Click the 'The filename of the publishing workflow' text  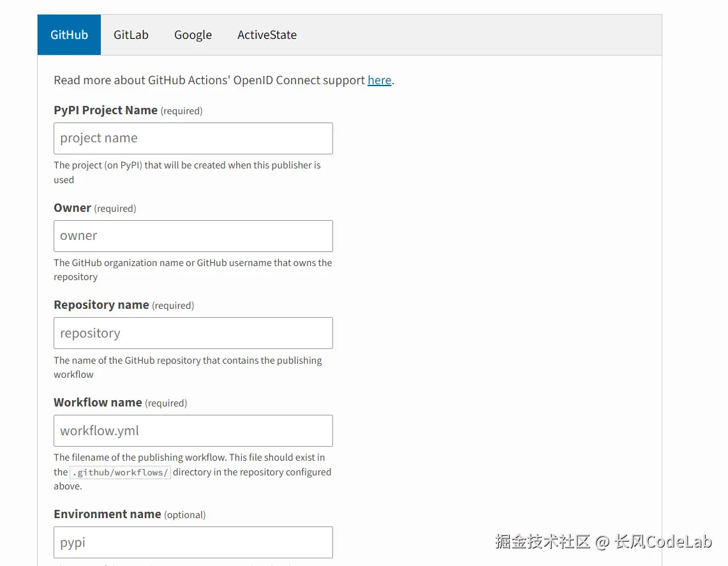tap(192, 472)
